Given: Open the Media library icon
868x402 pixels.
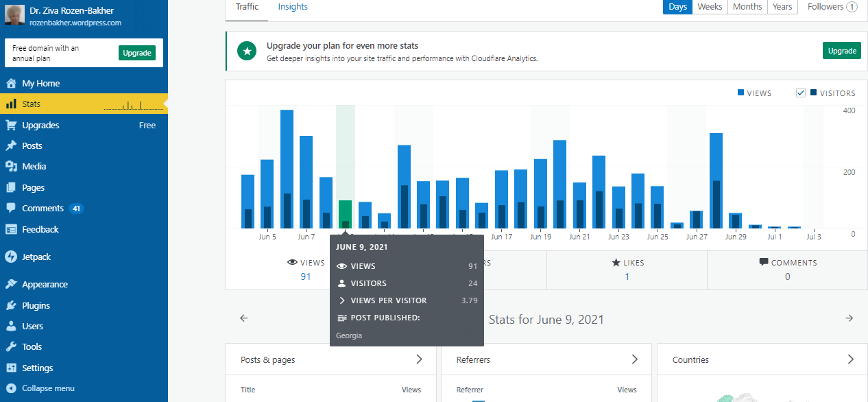Looking at the screenshot, I should 10,166.
